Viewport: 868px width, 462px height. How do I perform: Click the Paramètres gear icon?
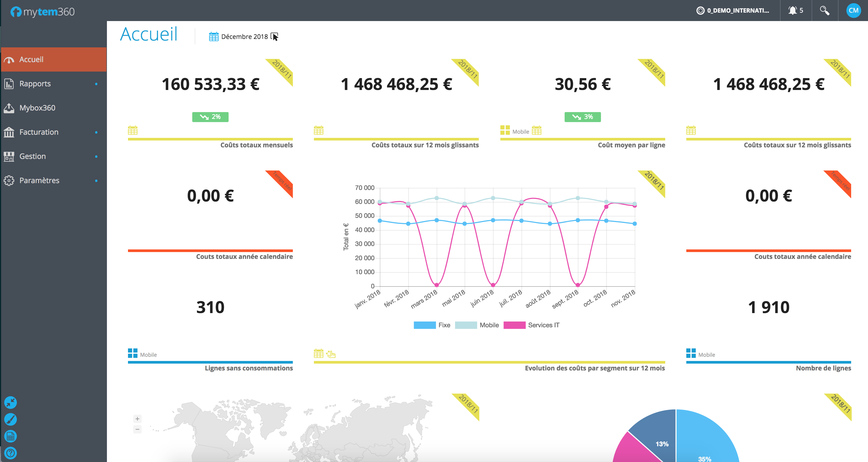pos(9,180)
